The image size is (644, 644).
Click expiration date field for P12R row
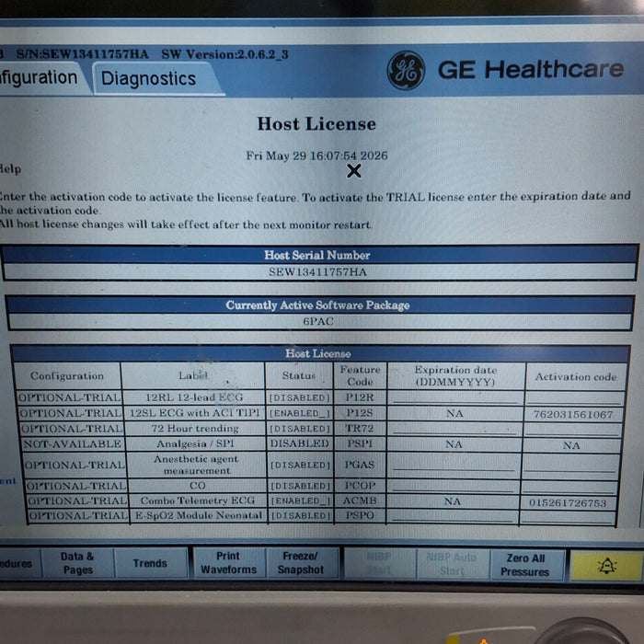pos(455,398)
